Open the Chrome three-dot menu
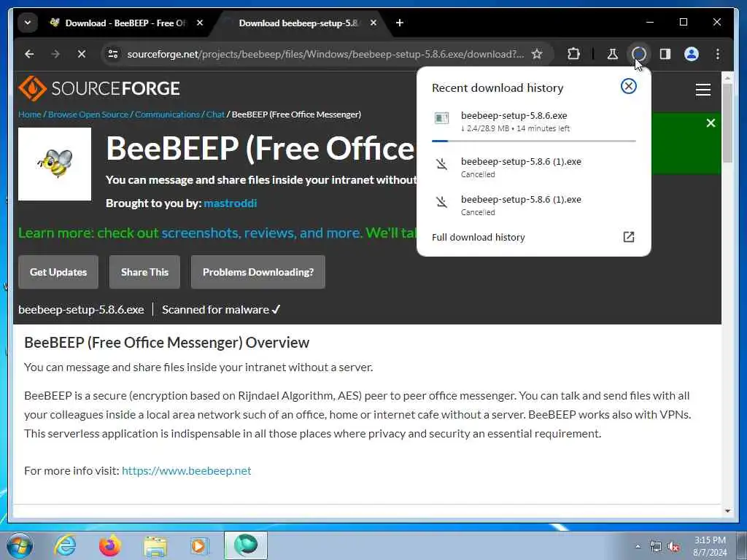The image size is (747, 560). point(718,54)
